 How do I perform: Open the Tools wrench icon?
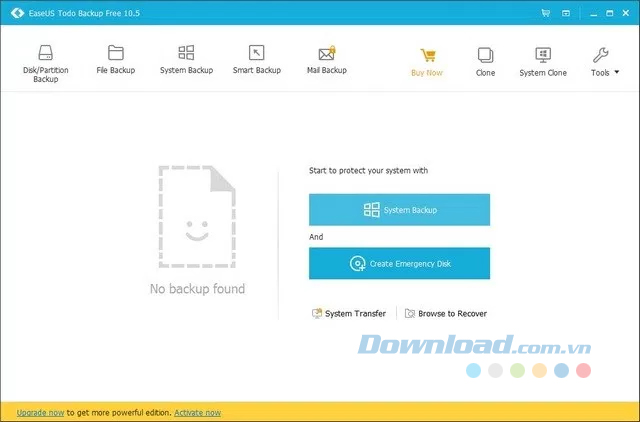[x=600, y=55]
